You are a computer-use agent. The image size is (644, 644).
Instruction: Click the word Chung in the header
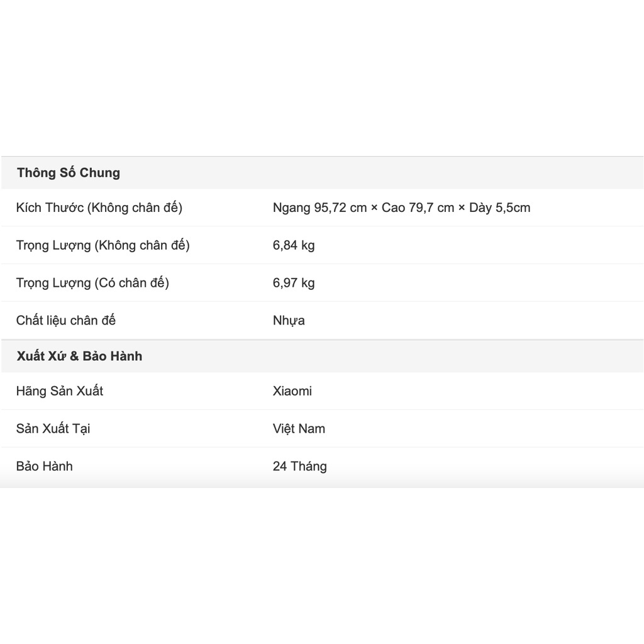100,173
